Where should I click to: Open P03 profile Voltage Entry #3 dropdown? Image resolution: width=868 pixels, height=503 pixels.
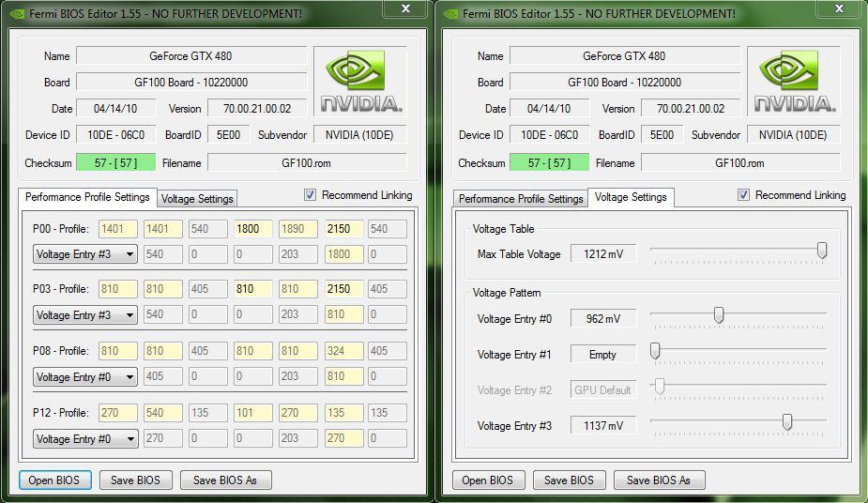coord(85,315)
